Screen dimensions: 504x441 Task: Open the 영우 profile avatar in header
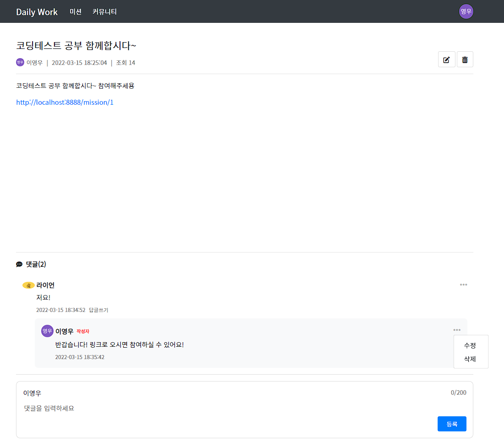(x=466, y=11)
